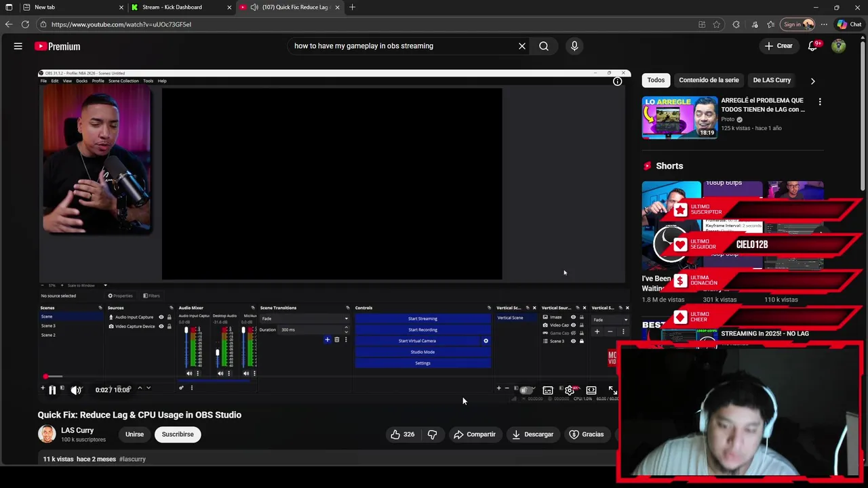Open the 18:19 recommended video thumbnail
Screen dimensions: 868x488
tap(679, 117)
